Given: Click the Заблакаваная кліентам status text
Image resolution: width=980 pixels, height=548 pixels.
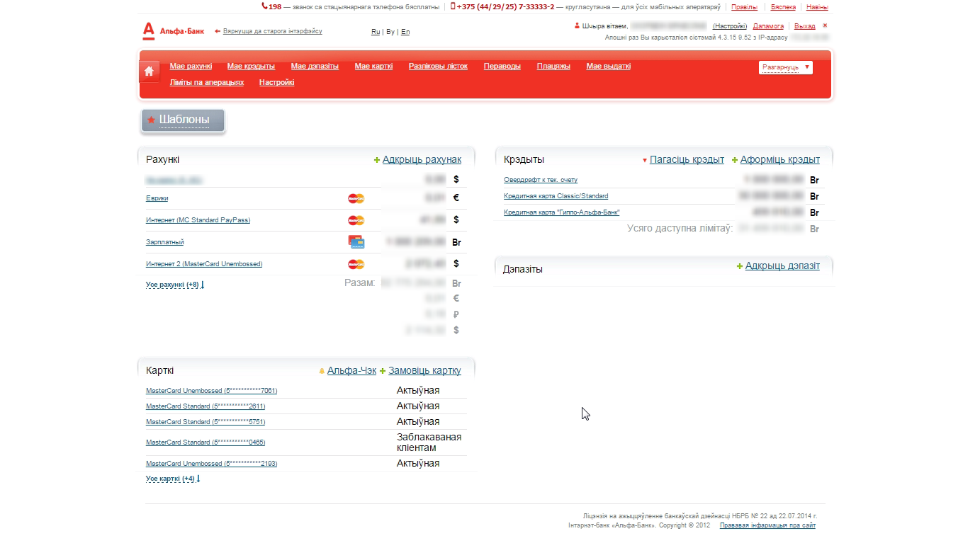Looking at the screenshot, I should pos(429,443).
